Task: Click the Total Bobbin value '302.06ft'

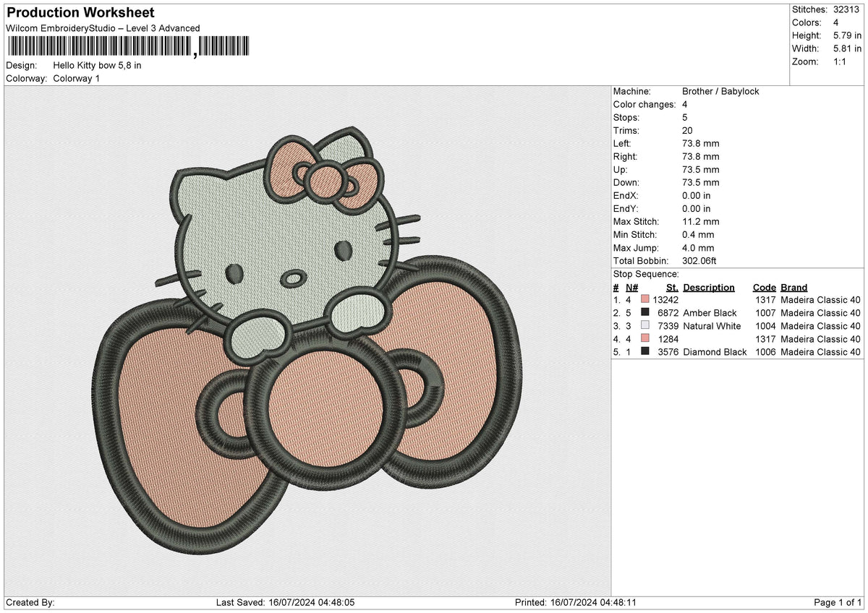Action: [699, 261]
